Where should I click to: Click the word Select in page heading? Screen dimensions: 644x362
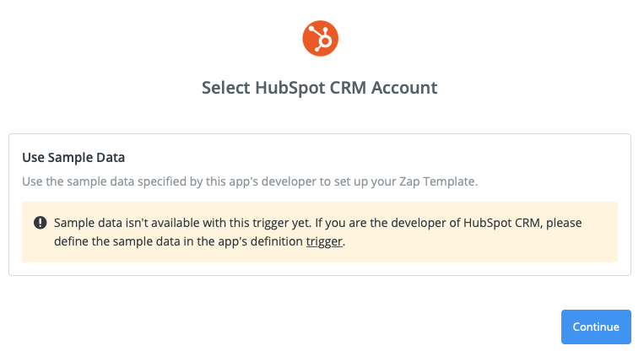(226, 88)
